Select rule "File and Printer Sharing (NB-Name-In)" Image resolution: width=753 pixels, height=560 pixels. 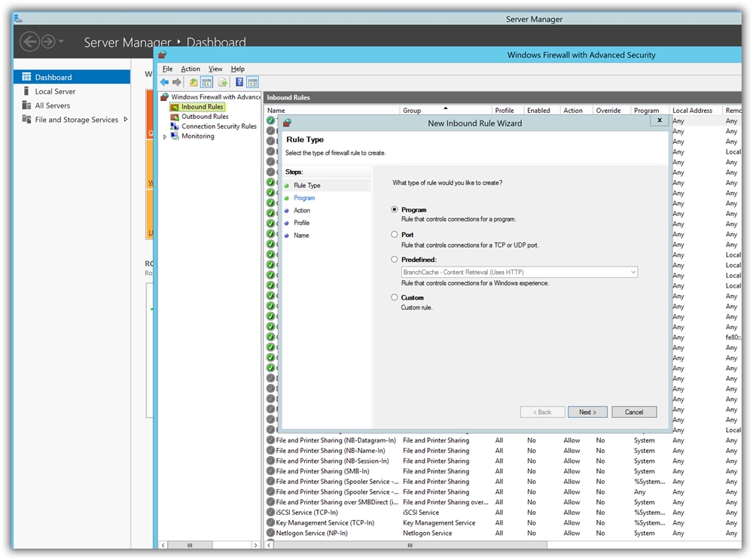pyautogui.click(x=331, y=451)
